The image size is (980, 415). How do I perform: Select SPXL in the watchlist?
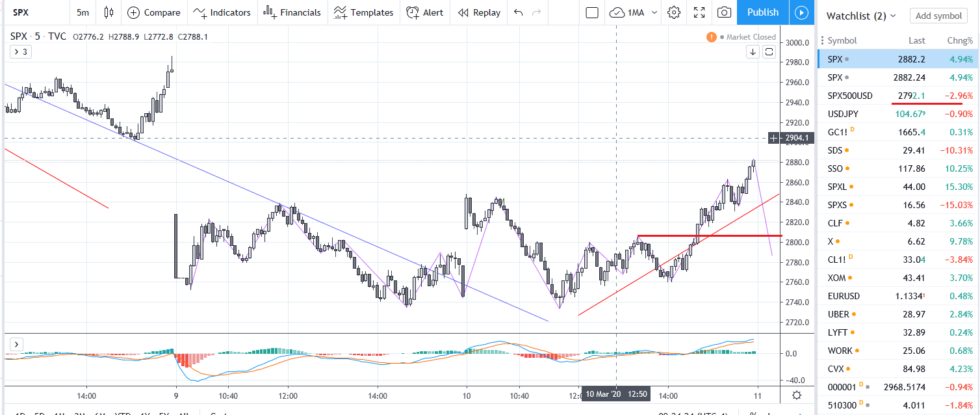pyautogui.click(x=898, y=187)
